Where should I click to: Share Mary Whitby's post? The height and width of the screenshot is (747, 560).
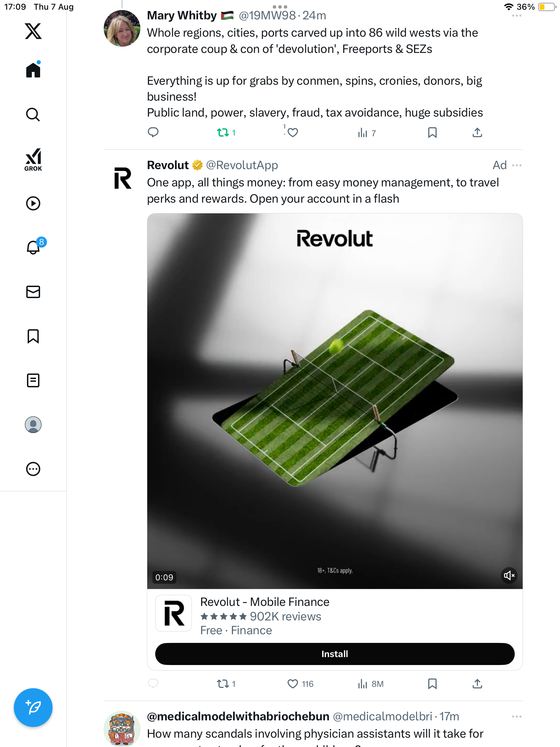[x=477, y=132]
